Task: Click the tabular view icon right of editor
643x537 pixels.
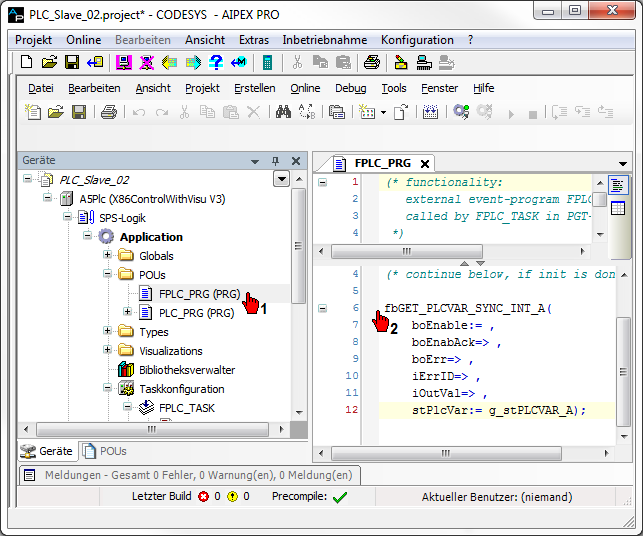Action: (618, 208)
